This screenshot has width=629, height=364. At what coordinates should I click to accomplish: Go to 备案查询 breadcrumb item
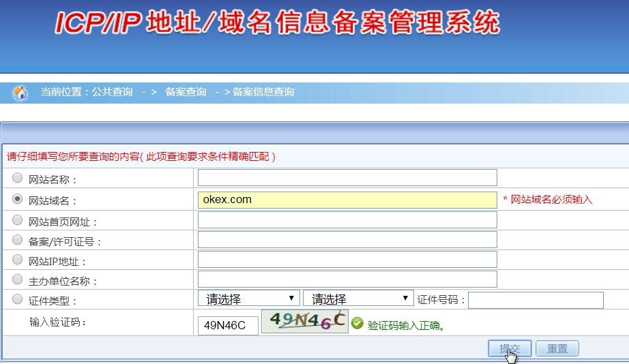point(186,92)
